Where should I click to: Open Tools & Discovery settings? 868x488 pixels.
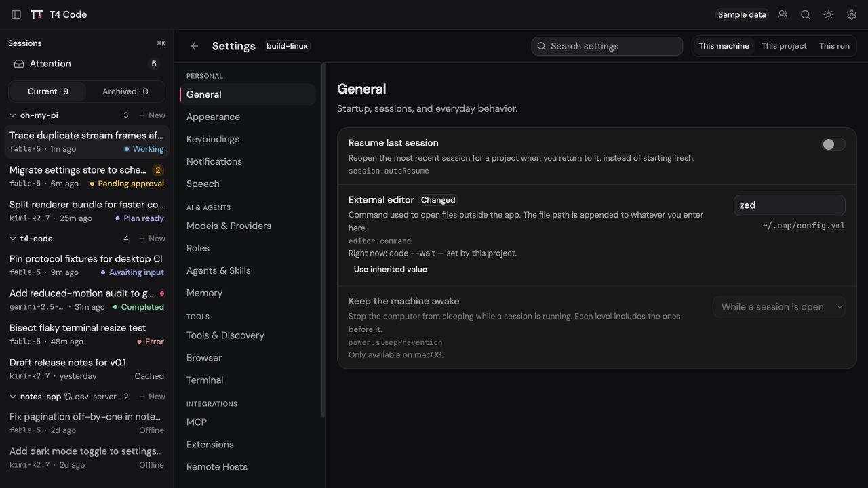(248, 335)
